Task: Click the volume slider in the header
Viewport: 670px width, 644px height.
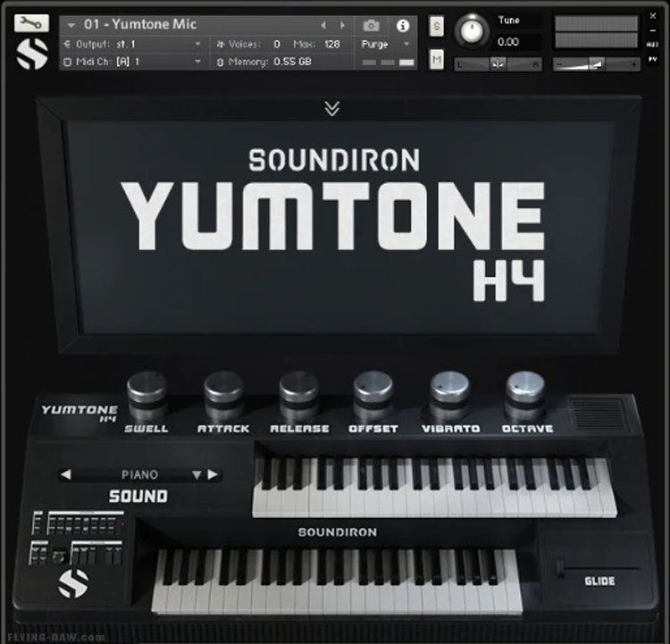Action: click(597, 64)
